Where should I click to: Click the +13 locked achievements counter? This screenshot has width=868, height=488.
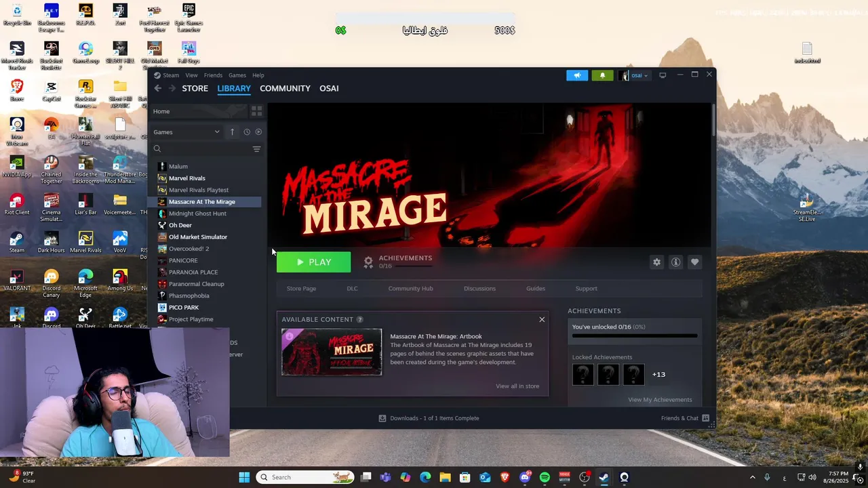tap(658, 374)
